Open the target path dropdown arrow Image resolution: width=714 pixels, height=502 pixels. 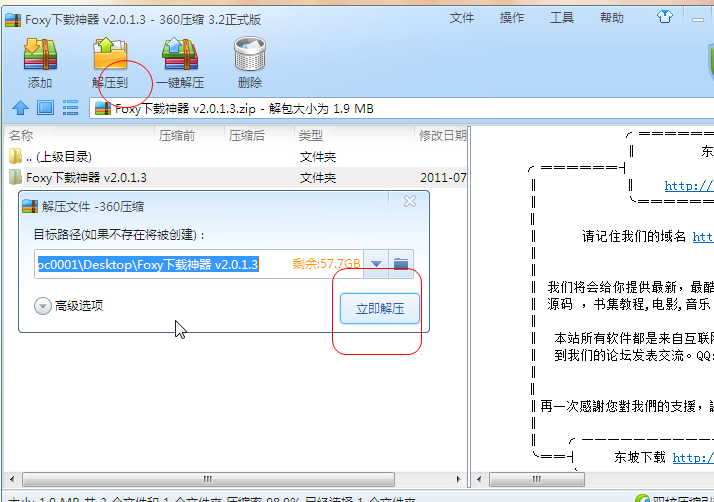(x=376, y=263)
